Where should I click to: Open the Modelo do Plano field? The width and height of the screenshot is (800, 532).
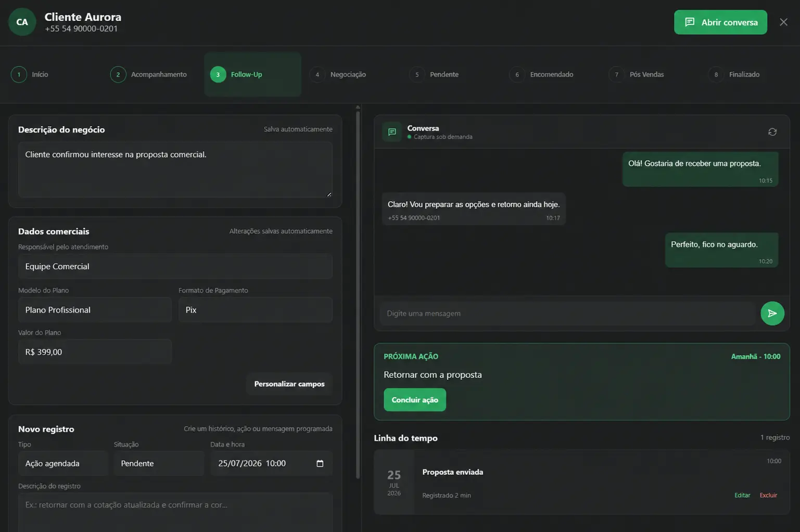click(x=95, y=310)
